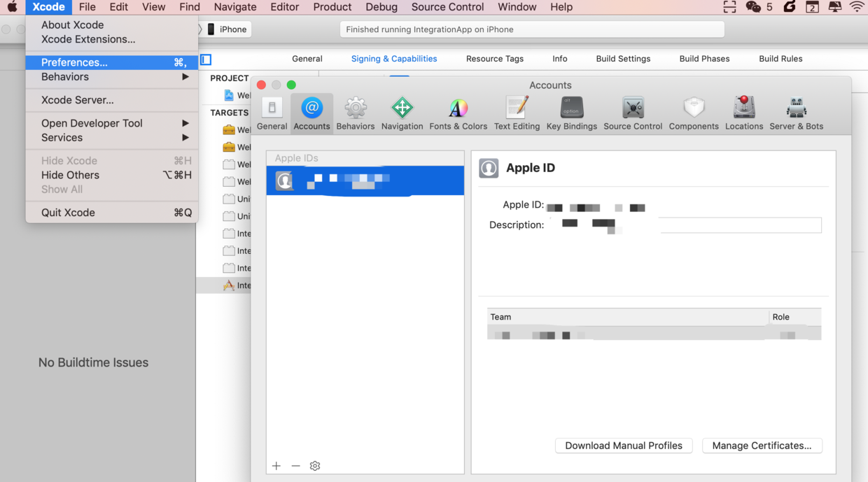This screenshot has width=868, height=482.
Task: Open the General preferences pane icon
Action: pos(272,108)
